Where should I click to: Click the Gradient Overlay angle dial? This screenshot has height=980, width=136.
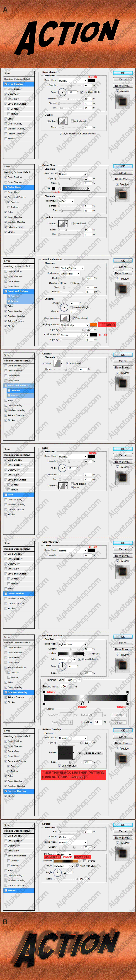[x=62, y=666]
